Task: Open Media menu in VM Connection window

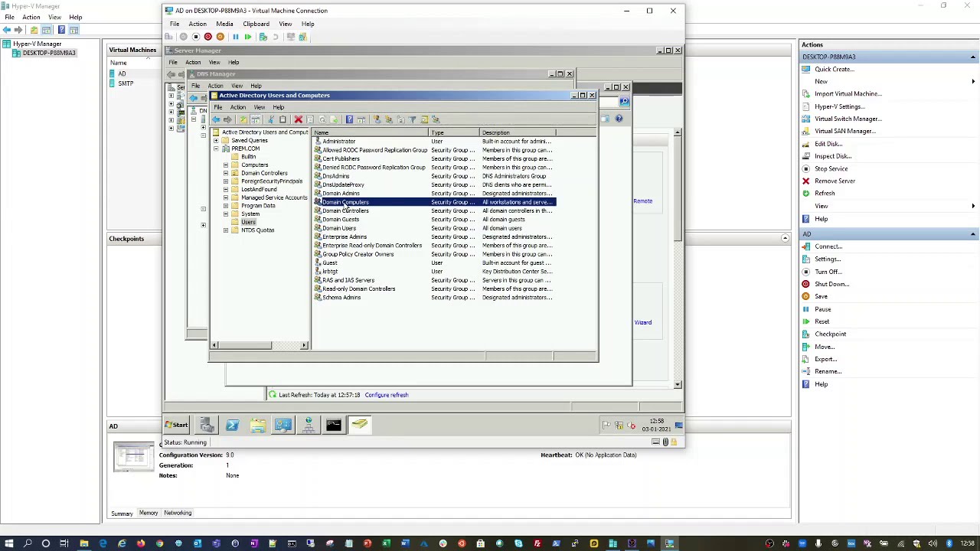Action: pyautogui.click(x=224, y=24)
